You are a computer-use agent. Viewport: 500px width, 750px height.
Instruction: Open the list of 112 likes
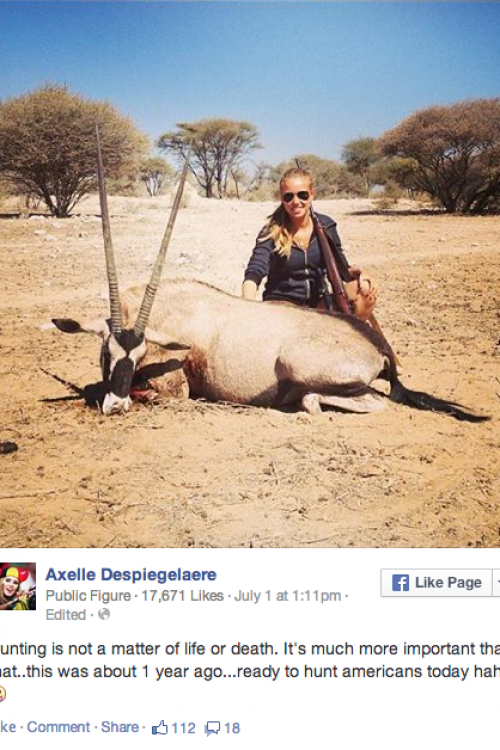point(183,728)
